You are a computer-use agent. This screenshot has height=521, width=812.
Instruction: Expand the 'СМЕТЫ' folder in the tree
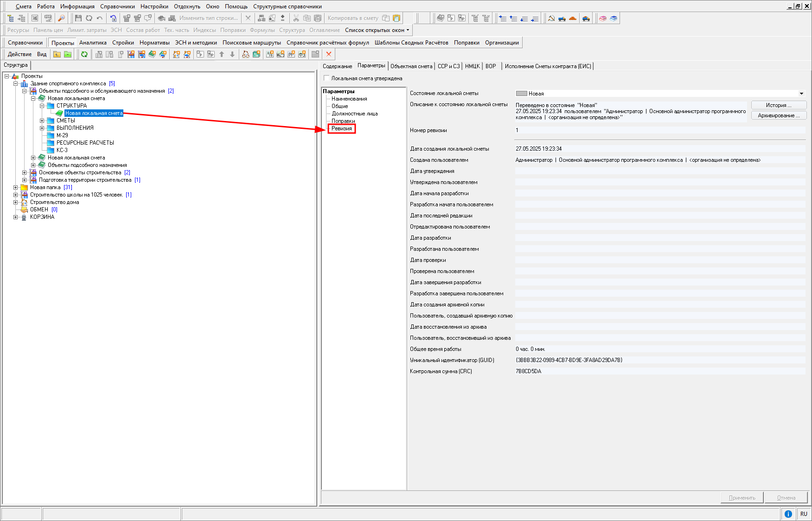click(x=42, y=121)
